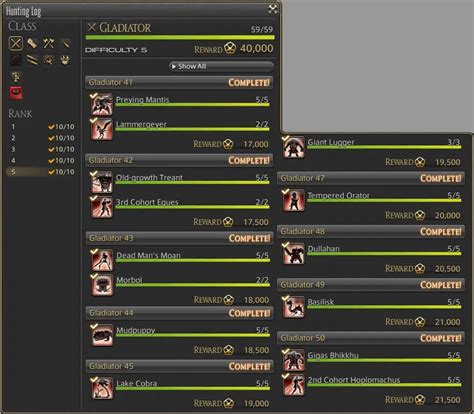Select the Marauder crossed-axes class icon
Image resolution: width=474 pixels, height=414 pixels.
pos(49,43)
